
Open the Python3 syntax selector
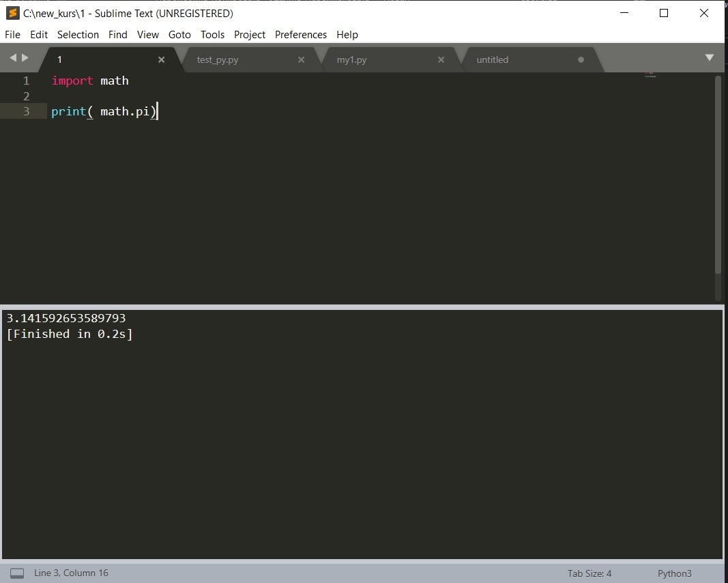(x=674, y=573)
